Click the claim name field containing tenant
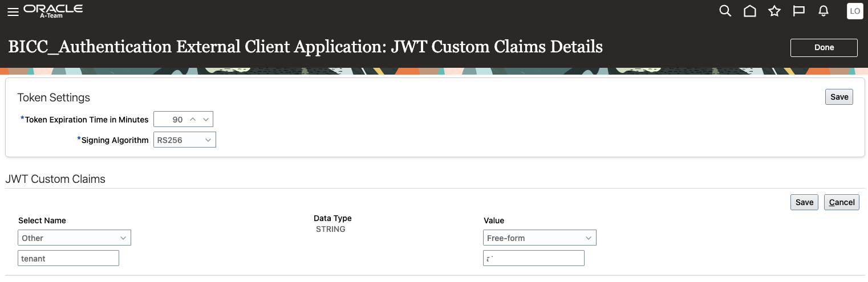This screenshot has width=868, height=282. pos(68,258)
